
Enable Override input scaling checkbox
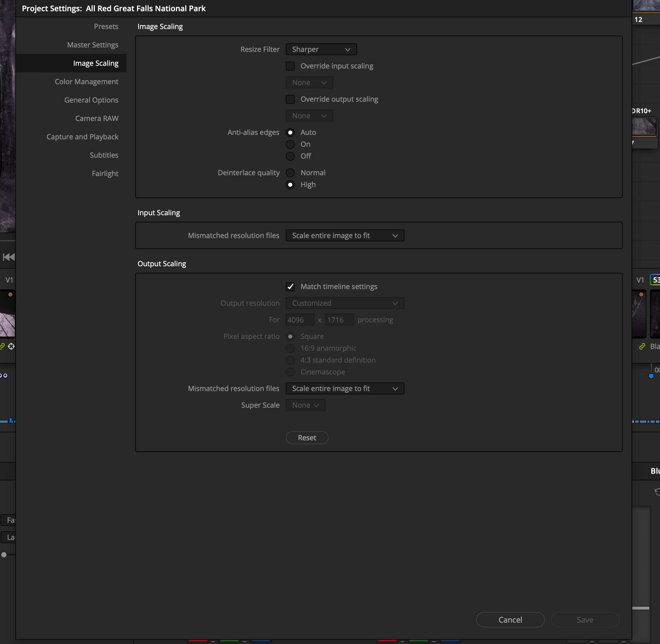click(290, 66)
